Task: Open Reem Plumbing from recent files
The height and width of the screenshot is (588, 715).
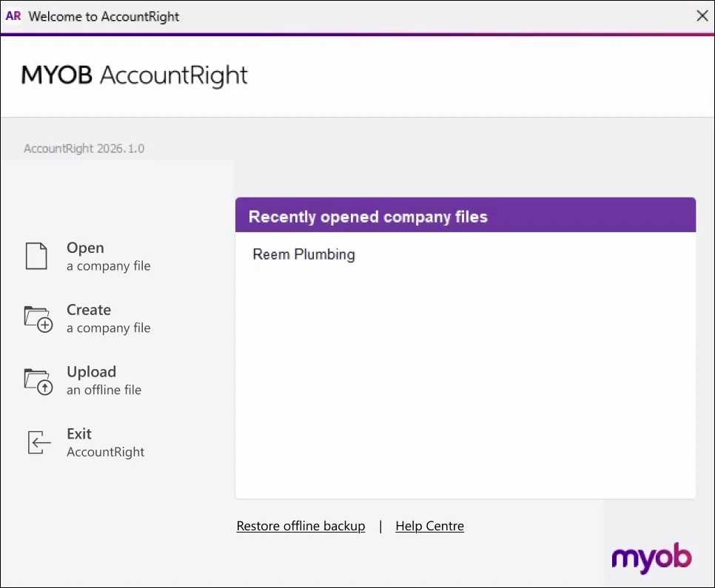Action: click(x=303, y=254)
